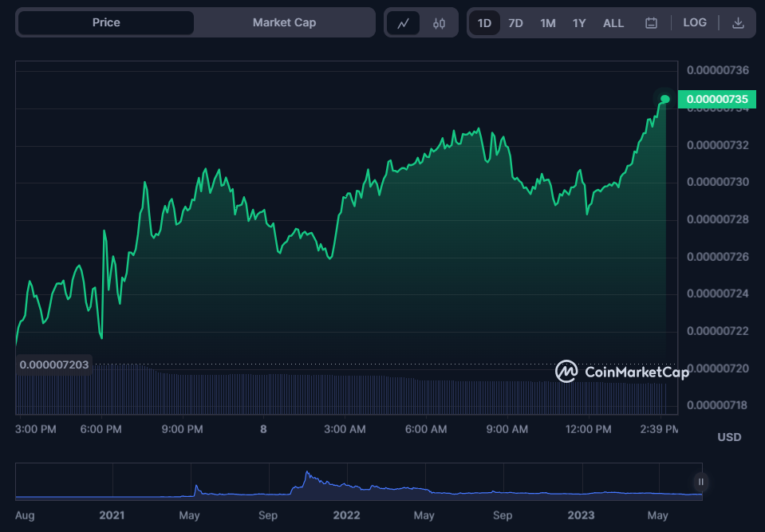Select the 1M time range

point(547,23)
